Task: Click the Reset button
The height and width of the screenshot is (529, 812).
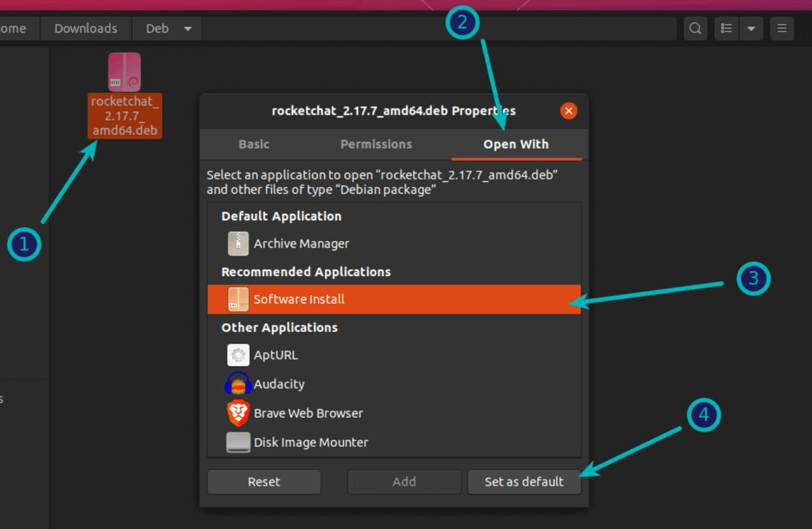Action: [264, 482]
